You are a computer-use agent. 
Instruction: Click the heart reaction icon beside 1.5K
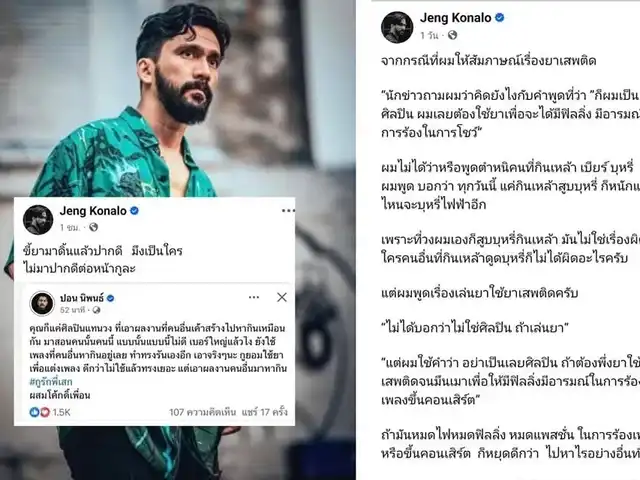(x=44, y=412)
